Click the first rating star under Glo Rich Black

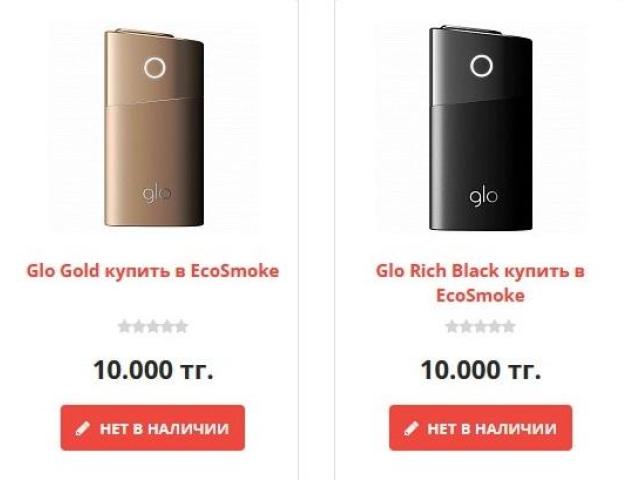click(452, 327)
